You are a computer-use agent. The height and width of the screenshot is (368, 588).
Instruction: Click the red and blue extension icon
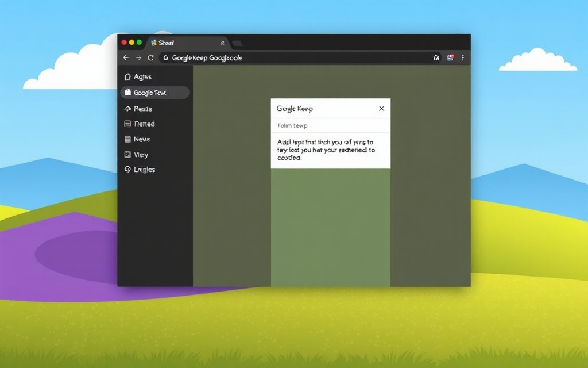click(x=450, y=58)
